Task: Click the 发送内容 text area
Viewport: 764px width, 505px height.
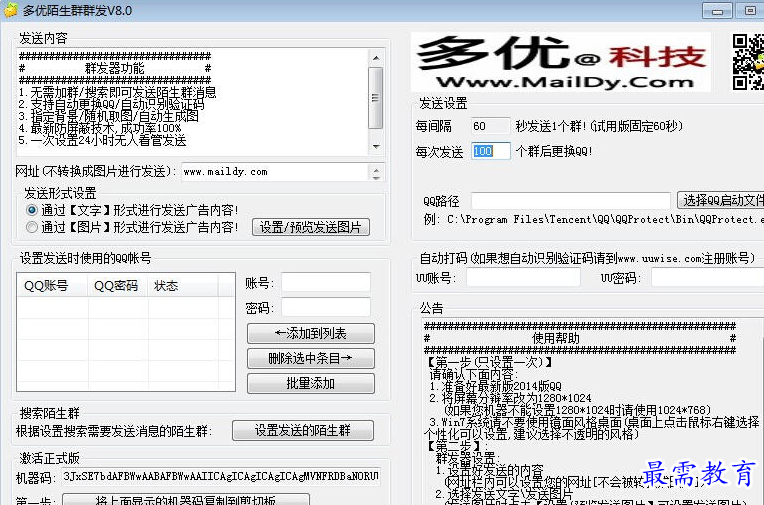Action: [192, 101]
